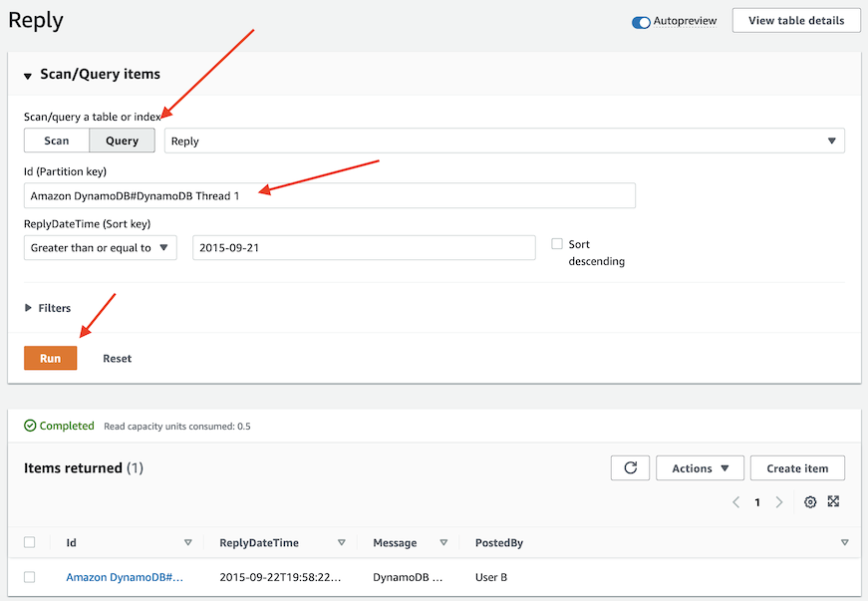Click the Id partition key input field
Image resolution: width=868 pixels, height=601 pixels.
point(330,195)
